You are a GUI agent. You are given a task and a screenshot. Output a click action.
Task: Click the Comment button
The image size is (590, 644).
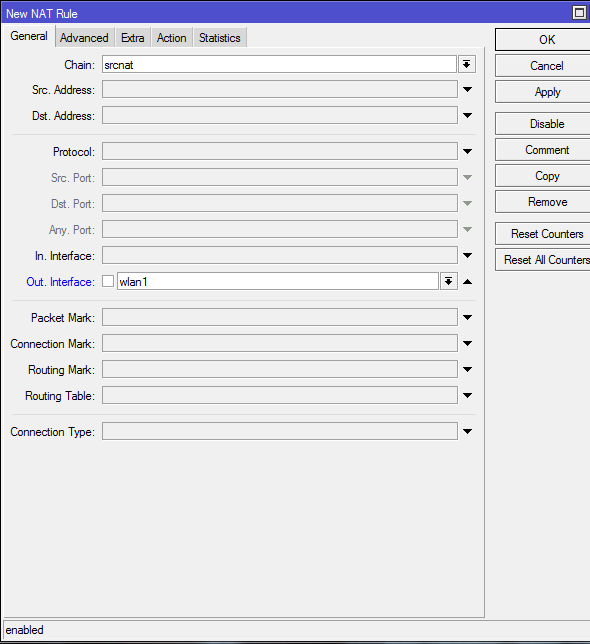coord(543,150)
